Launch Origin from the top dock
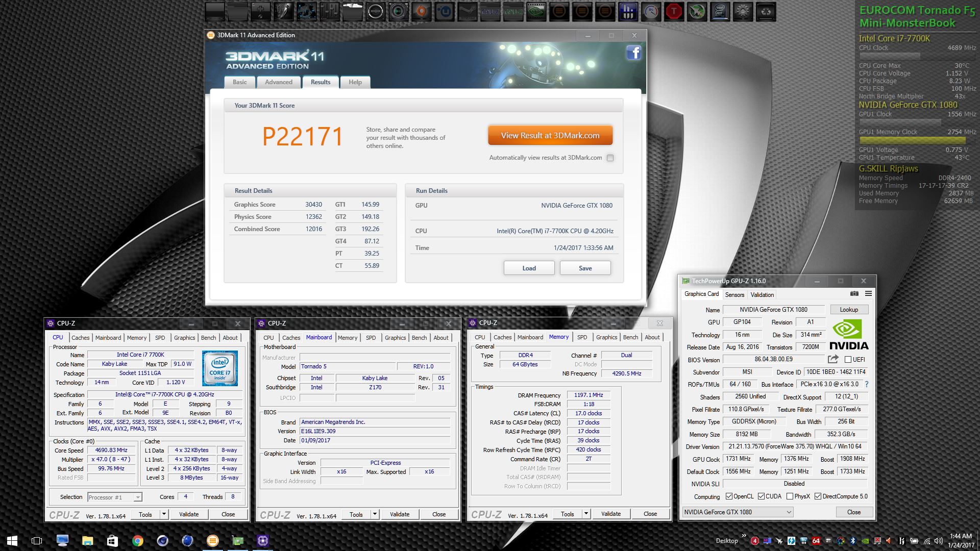The width and height of the screenshot is (980, 551). (422, 12)
